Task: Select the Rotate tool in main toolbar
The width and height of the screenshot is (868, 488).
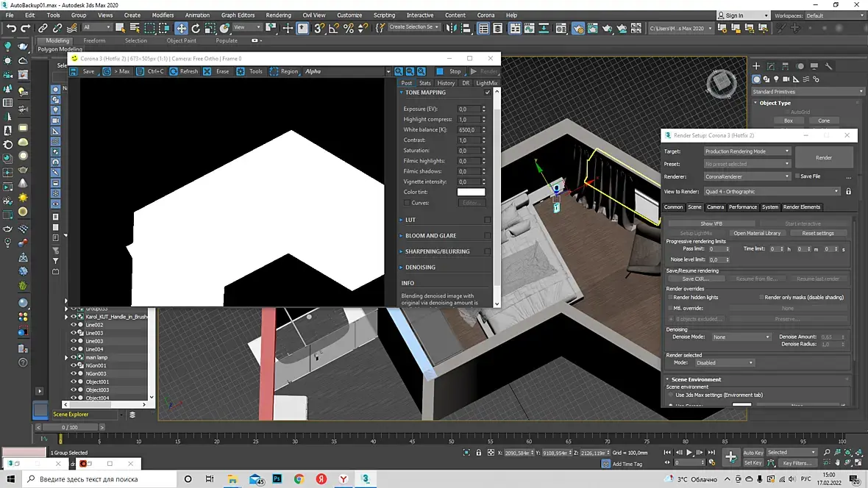Action: coord(196,28)
